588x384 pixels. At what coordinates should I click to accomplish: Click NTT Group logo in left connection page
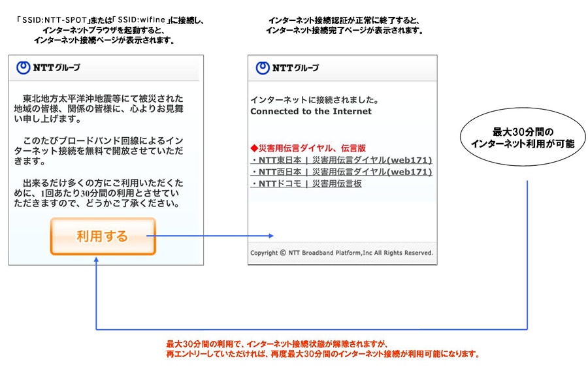(48, 67)
